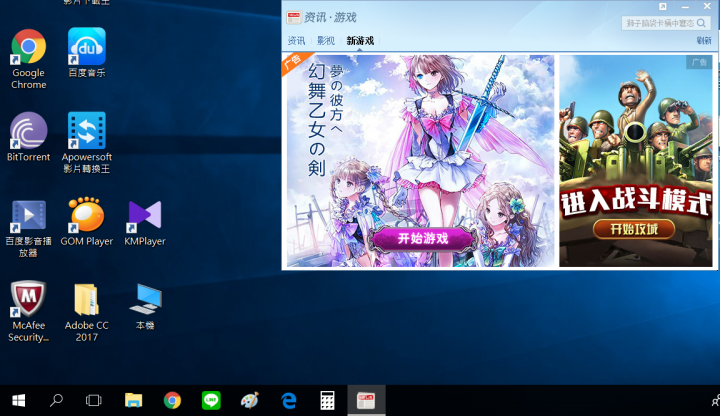
Task: Open the 百度音乐 desktop icon
Action: [87, 52]
